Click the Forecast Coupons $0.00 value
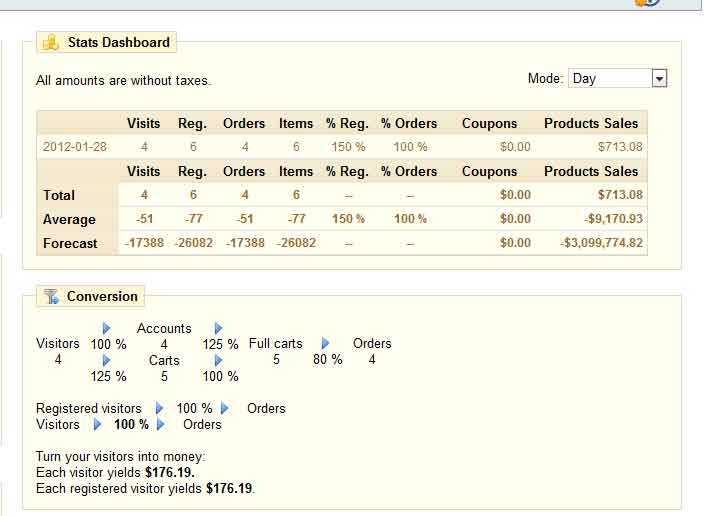Viewport: 704px width, 516px height. [515, 243]
